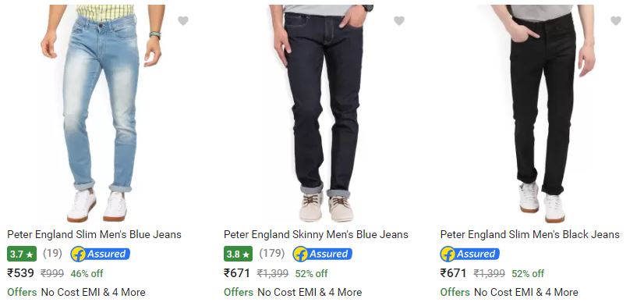Wishlist the Peter England Skinny jeans
Image resolution: width=644 pixels, height=306 pixels.
[399, 20]
